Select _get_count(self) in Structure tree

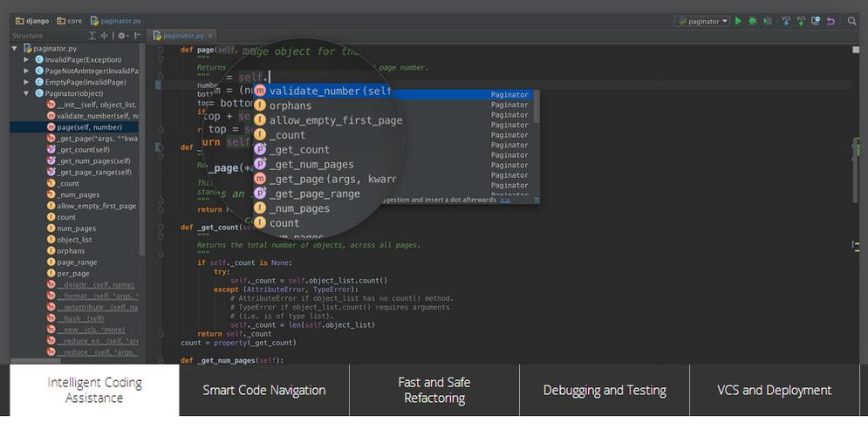point(79,149)
